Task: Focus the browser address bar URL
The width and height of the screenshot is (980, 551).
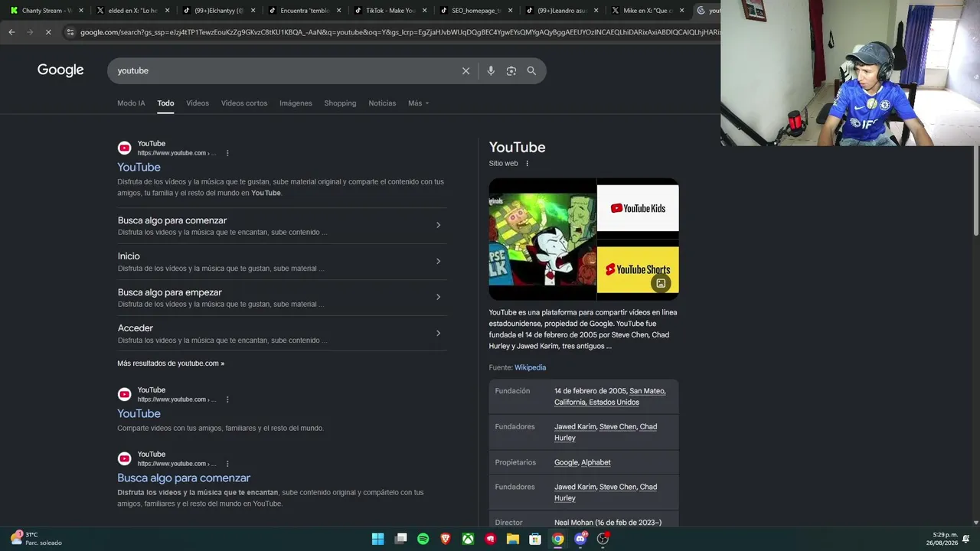Action: coord(400,32)
